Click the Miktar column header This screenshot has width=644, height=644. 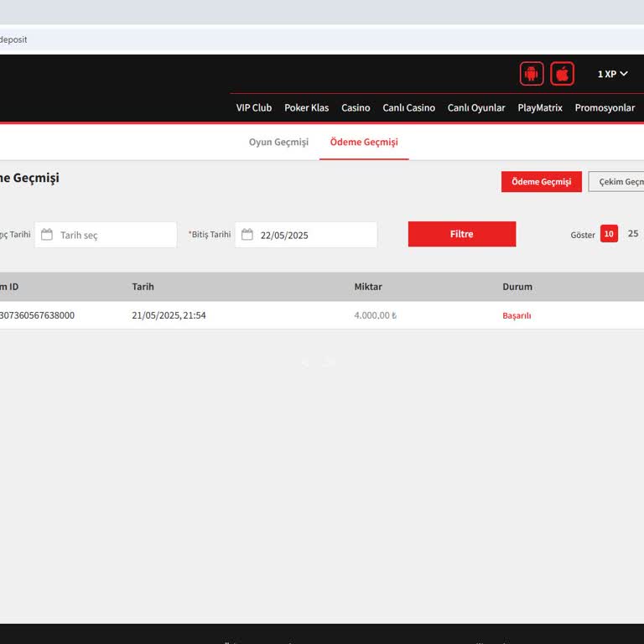tap(368, 287)
